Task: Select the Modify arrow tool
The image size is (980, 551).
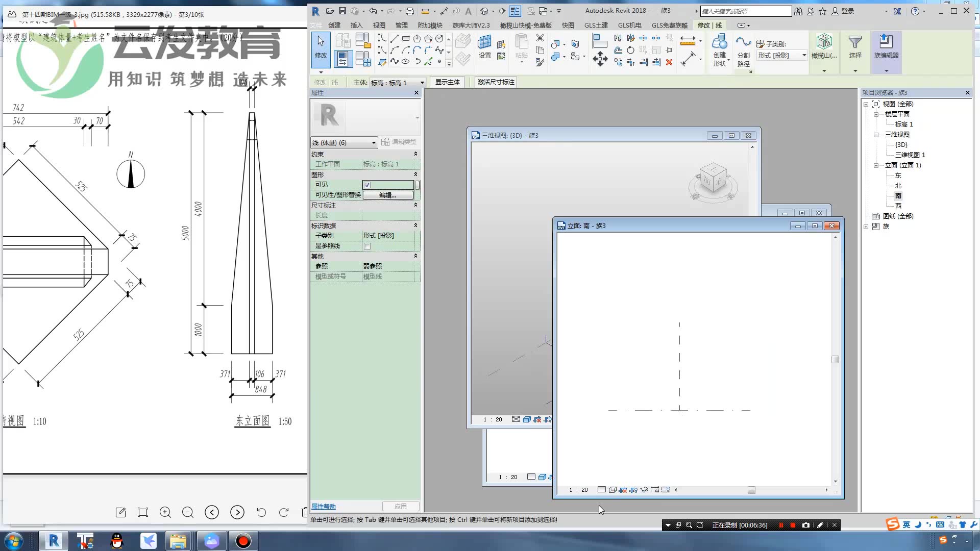Action: (321, 48)
